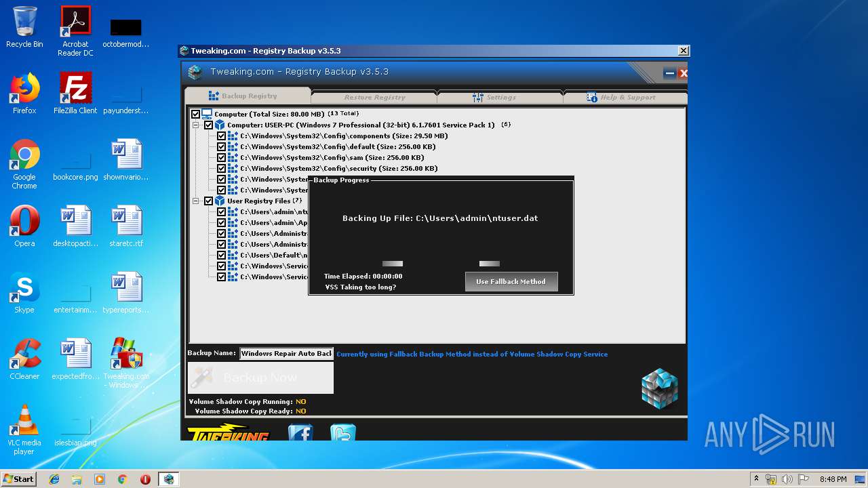This screenshot has height=488, width=868.
Task: Click the Backup Now button
Action: [x=260, y=378]
